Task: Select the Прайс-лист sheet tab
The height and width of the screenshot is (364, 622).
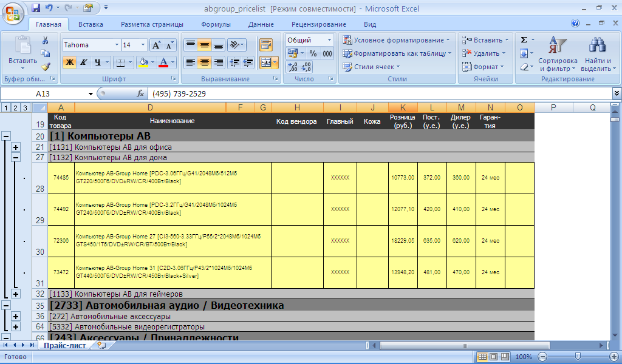Action: point(64,345)
